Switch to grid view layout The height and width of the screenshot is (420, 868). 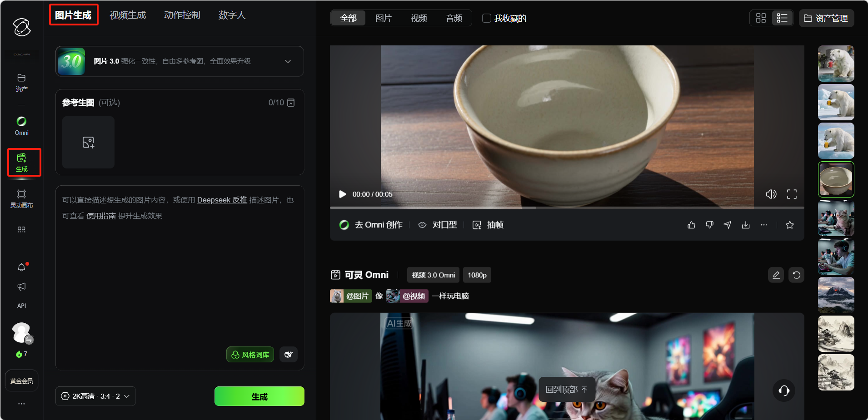[761, 18]
